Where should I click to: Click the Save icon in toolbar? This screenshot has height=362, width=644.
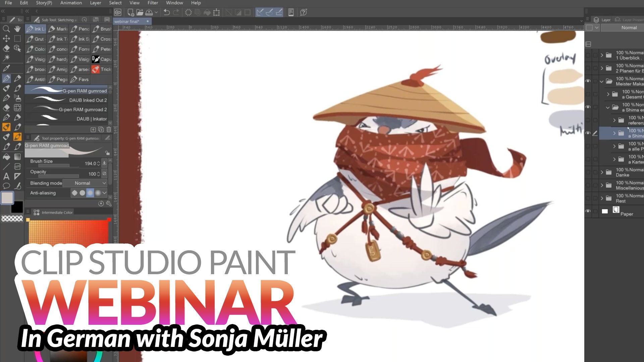tap(149, 12)
